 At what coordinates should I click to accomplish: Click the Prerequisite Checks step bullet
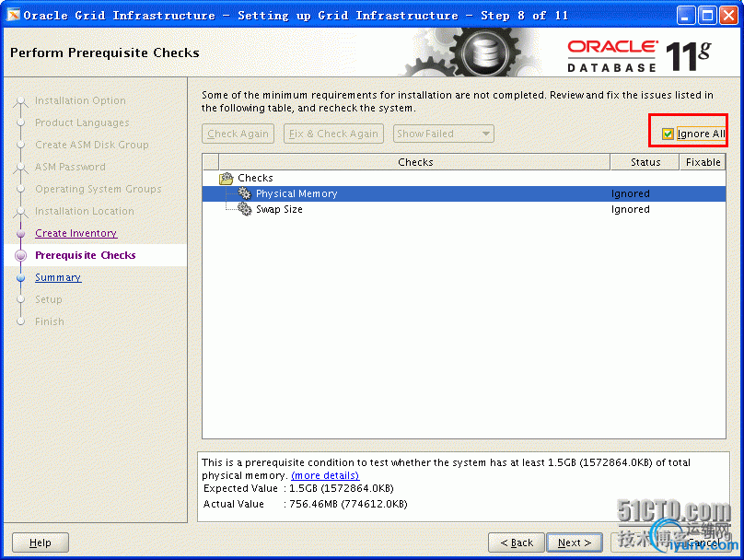[x=21, y=256]
